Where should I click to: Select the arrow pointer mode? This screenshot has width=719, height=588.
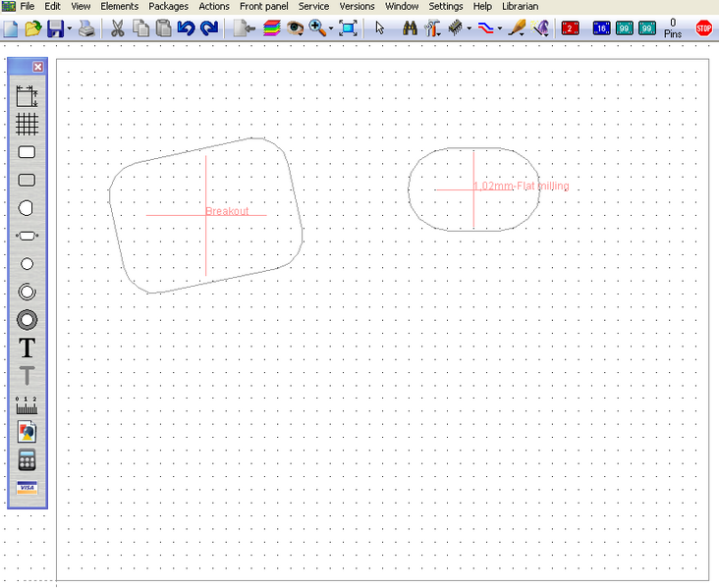[x=380, y=27]
